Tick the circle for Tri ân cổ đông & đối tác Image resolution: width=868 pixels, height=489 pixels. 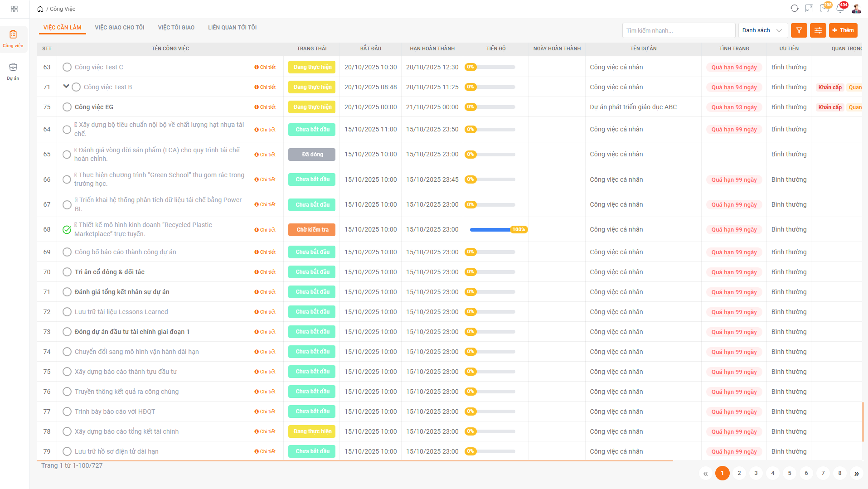click(67, 272)
